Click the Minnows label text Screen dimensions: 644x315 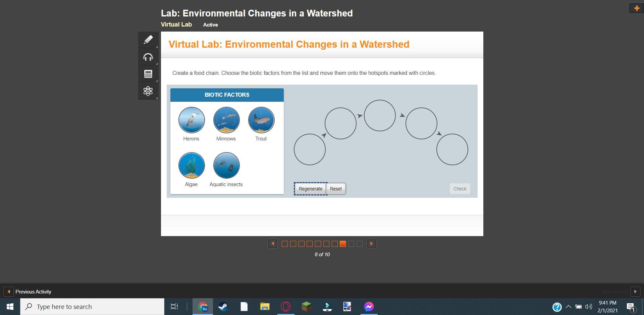coord(226,139)
